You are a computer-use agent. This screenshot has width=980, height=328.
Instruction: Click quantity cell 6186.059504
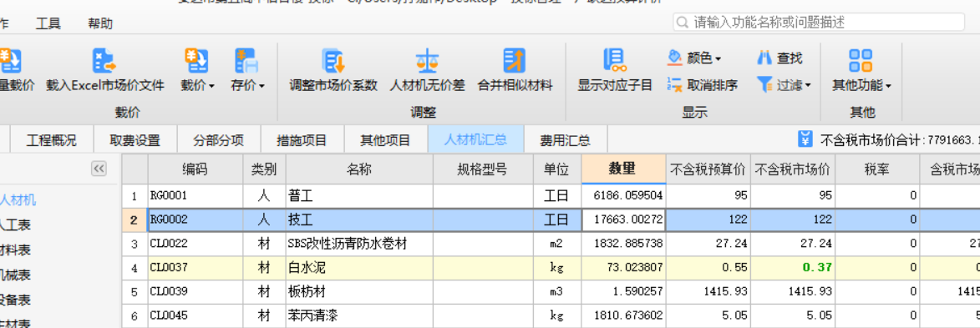point(624,196)
